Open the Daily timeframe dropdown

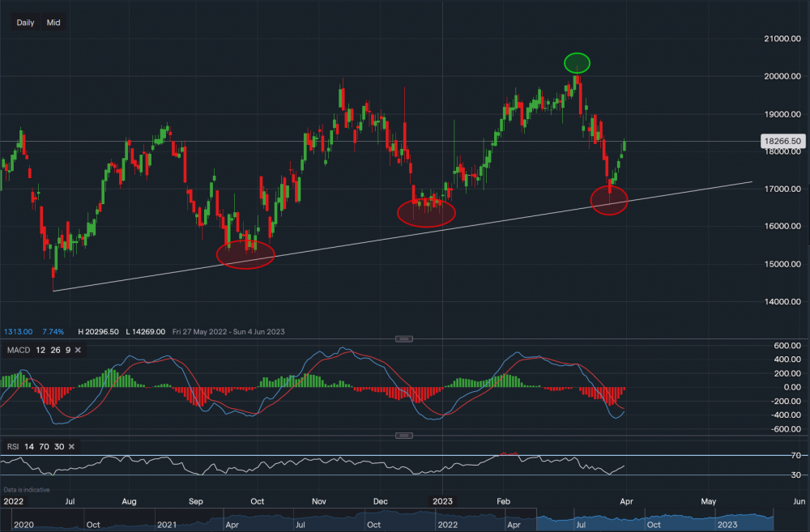click(x=25, y=23)
